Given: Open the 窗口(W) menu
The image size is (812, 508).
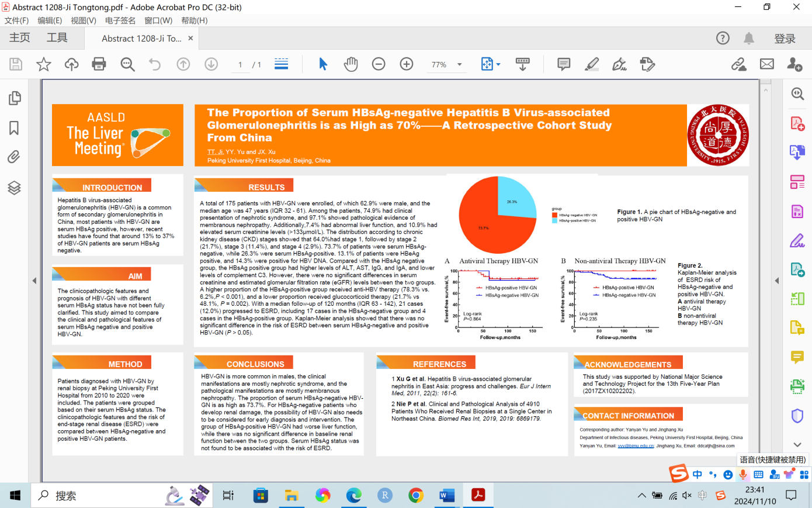Looking at the screenshot, I should [x=158, y=20].
